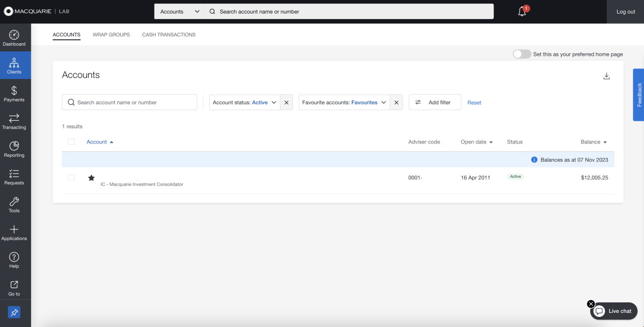Tick the checkbox for the IC account row
This screenshot has height=327, width=644.
point(71,178)
